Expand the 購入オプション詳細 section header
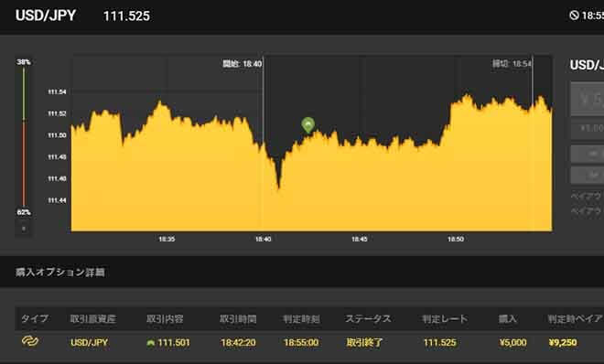This screenshot has height=364, width=604. point(60,273)
